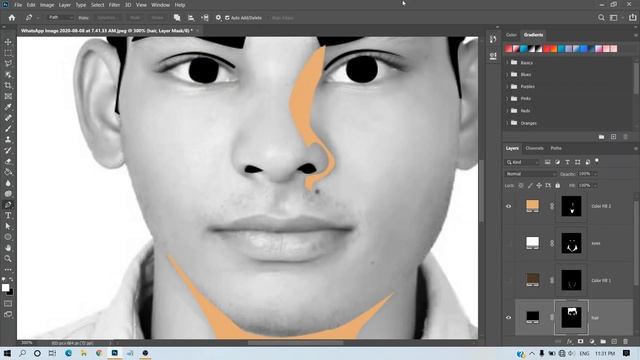Toggle filter for type layers

tap(567, 162)
